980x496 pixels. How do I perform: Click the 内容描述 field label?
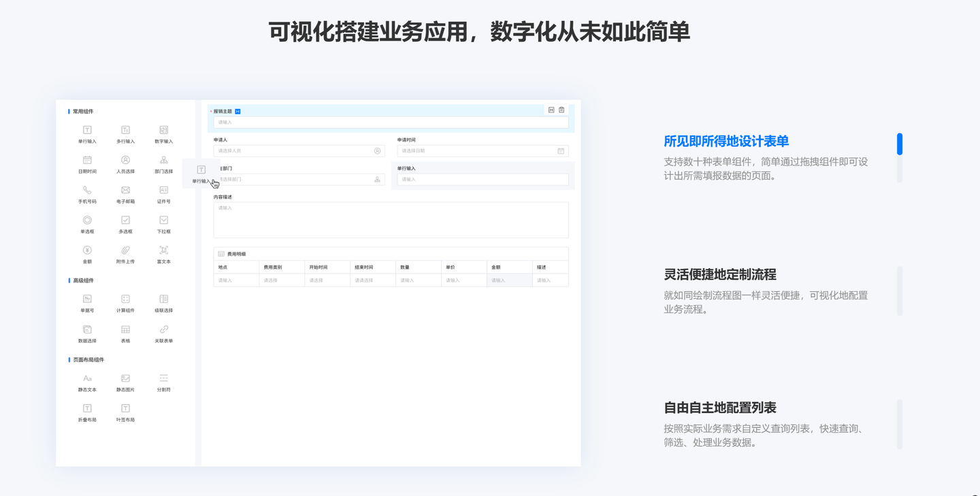pyautogui.click(x=223, y=197)
